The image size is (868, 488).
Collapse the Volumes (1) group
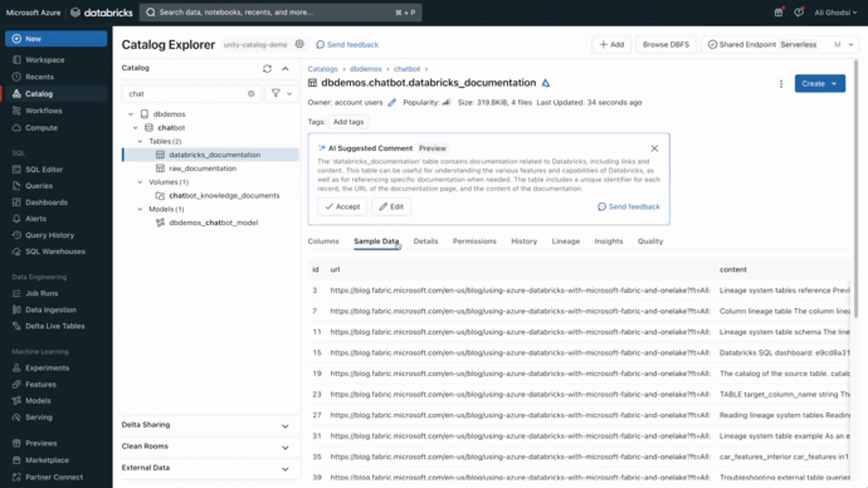point(140,182)
